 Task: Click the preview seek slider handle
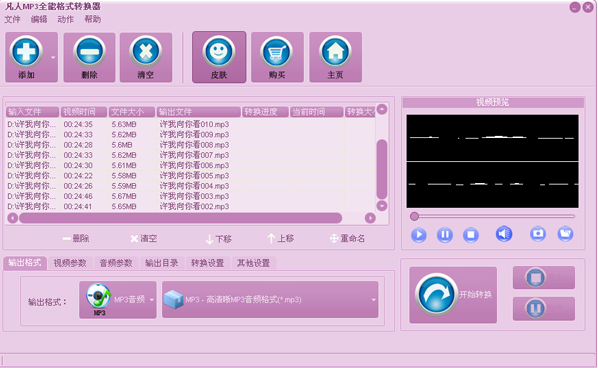[414, 216]
